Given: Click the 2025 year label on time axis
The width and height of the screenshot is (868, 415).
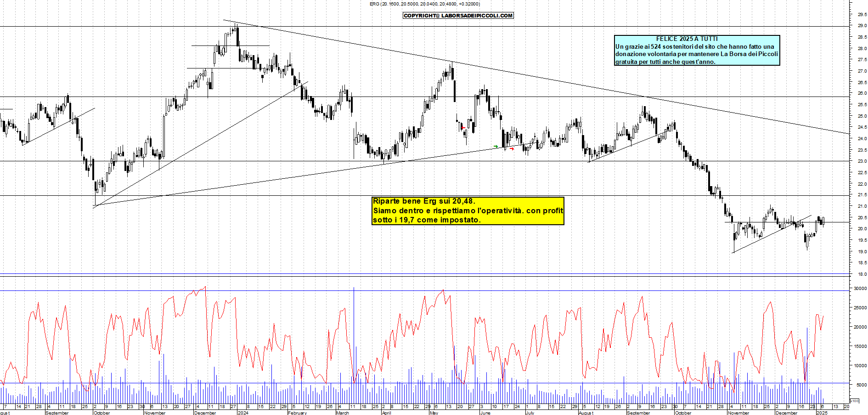Looking at the screenshot, I should tap(822, 413).
